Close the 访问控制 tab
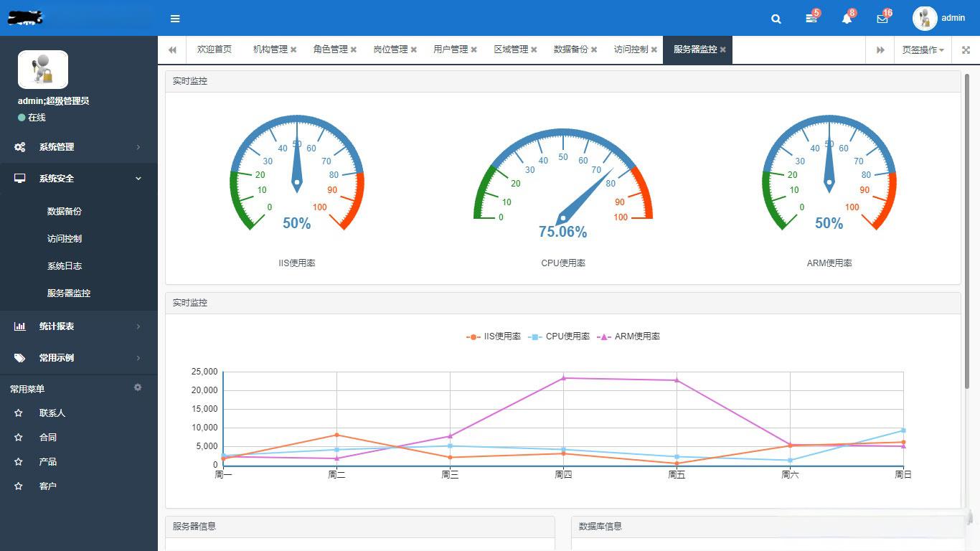This screenshot has height=551, width=980. coord(654,50)
